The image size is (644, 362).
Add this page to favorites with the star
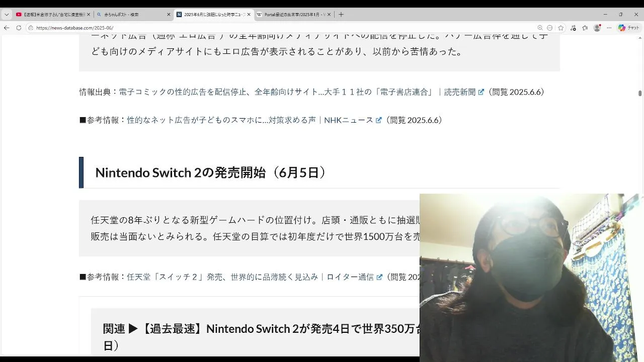(560, 28)
